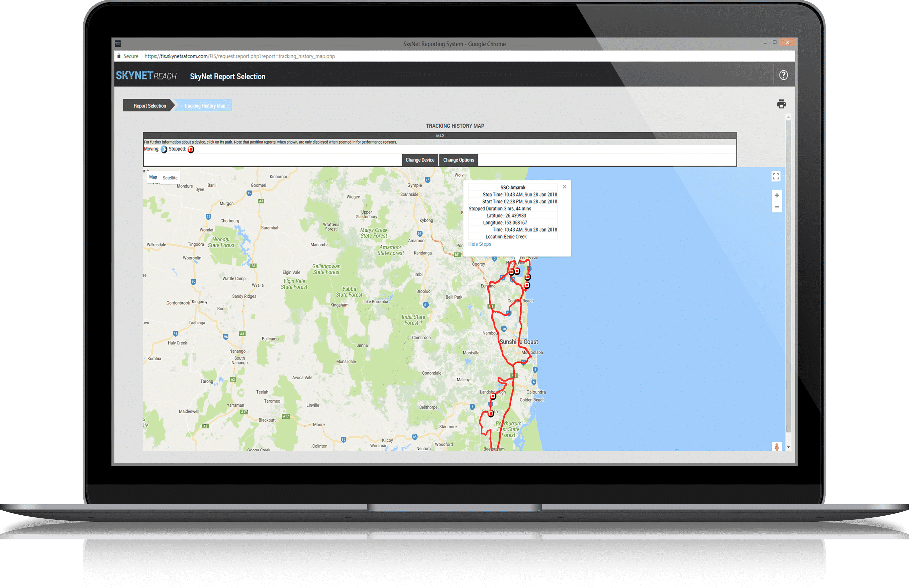
Task: Click the Kilcoy map label
Action: click(387, 440)
